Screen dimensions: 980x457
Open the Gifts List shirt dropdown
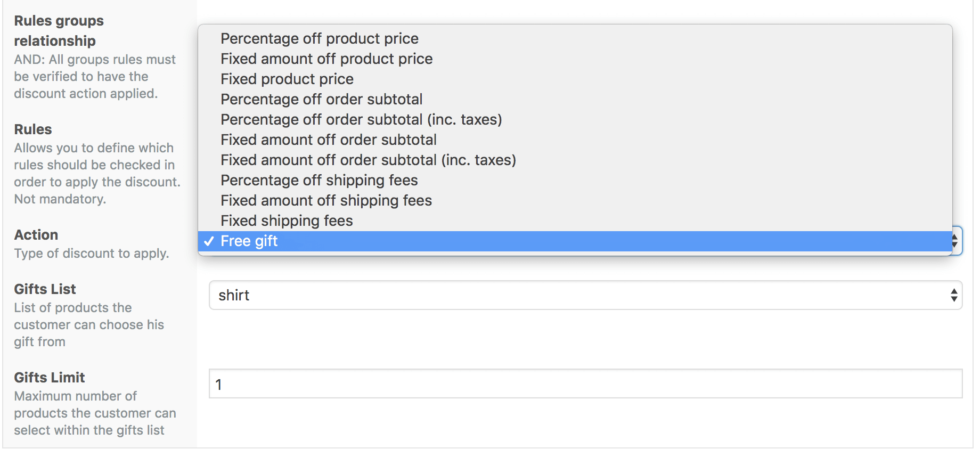(585, 295)
